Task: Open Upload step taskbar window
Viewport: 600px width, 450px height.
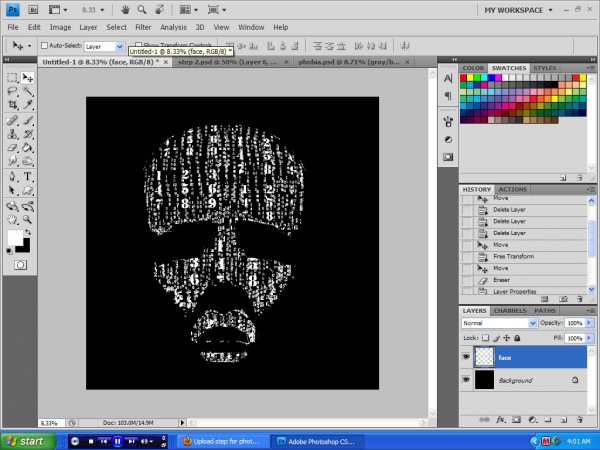Action: click(x=223, y=441)
